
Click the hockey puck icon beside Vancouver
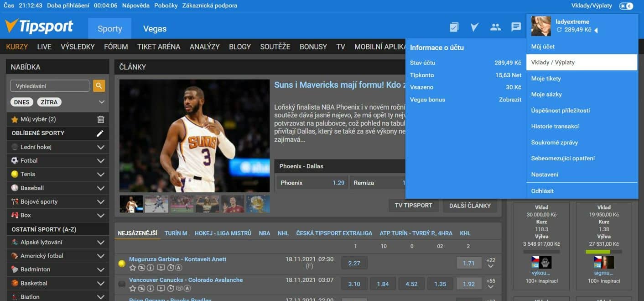(122, 284)
